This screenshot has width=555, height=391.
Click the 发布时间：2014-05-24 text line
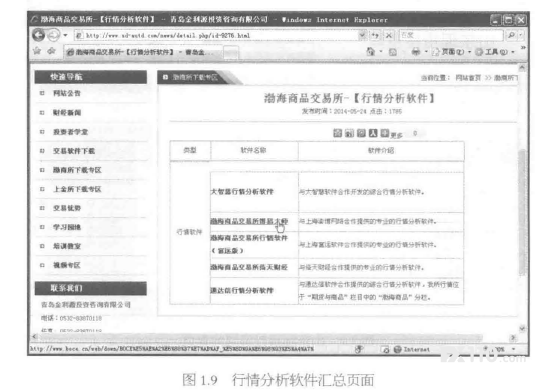pyautogui.click(x=334, y=111)
